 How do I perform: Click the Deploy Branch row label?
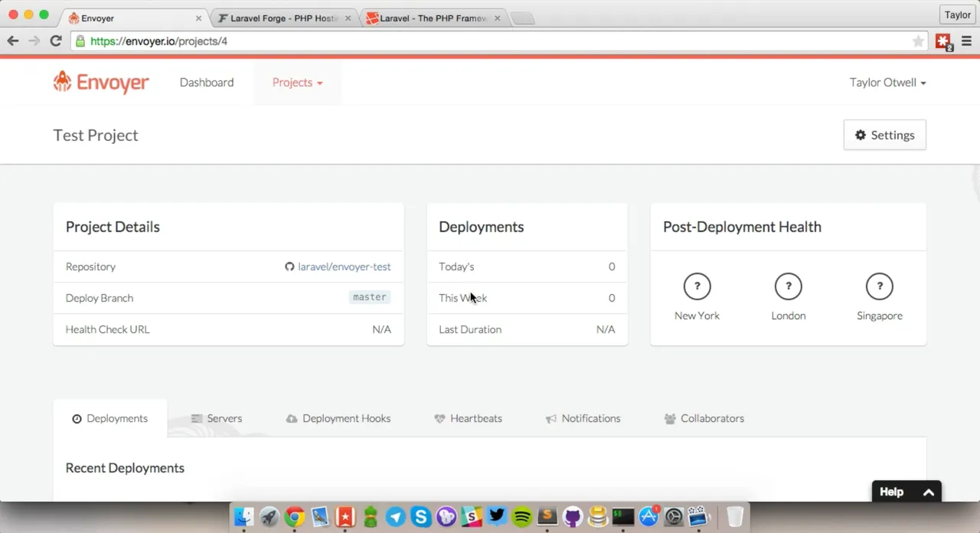100,298
